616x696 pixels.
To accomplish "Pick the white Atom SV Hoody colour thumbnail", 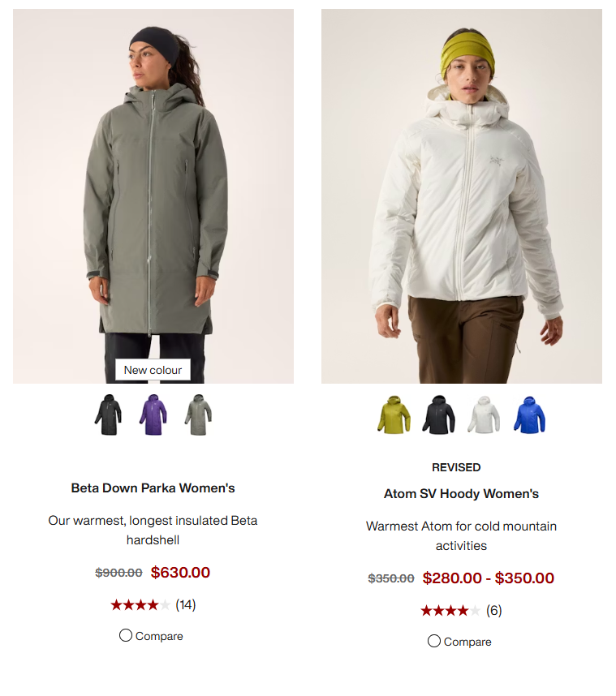I will point(484,415).
